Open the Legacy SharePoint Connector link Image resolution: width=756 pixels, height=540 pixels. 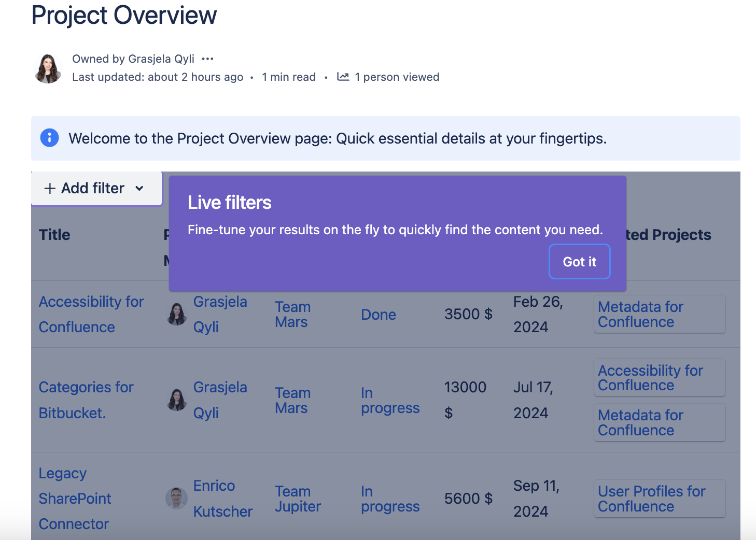[75, 499]
